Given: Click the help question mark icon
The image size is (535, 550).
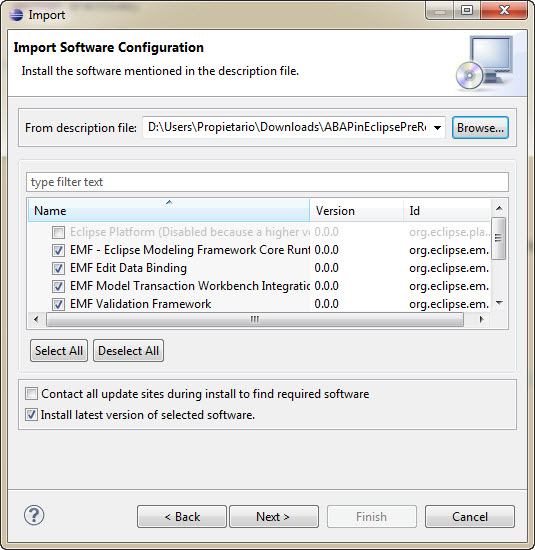Looking at the screenshot, I should (x=34, y=515).
